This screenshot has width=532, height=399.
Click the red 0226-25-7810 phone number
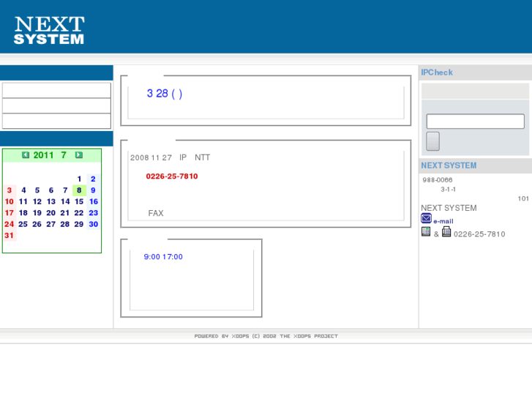point(172,176)
